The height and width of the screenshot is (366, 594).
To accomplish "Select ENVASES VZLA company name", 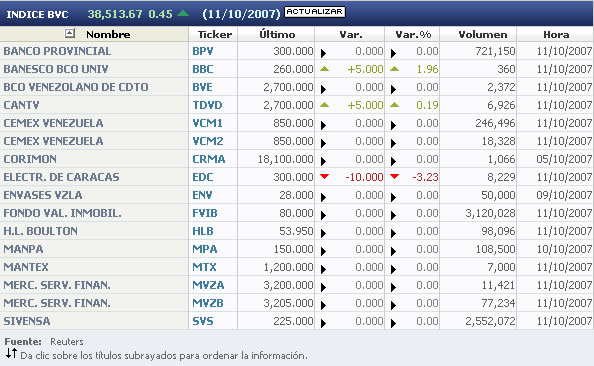I will click(x=43, y=195).
